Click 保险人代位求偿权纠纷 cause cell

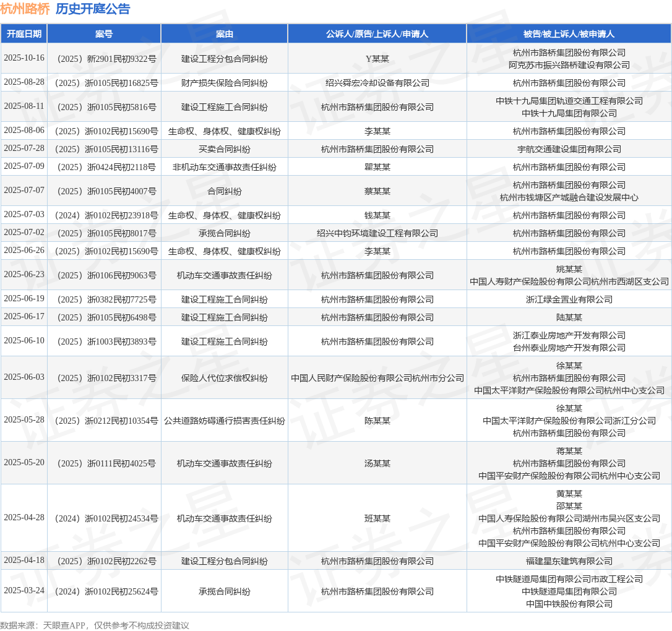pos(224,378)
